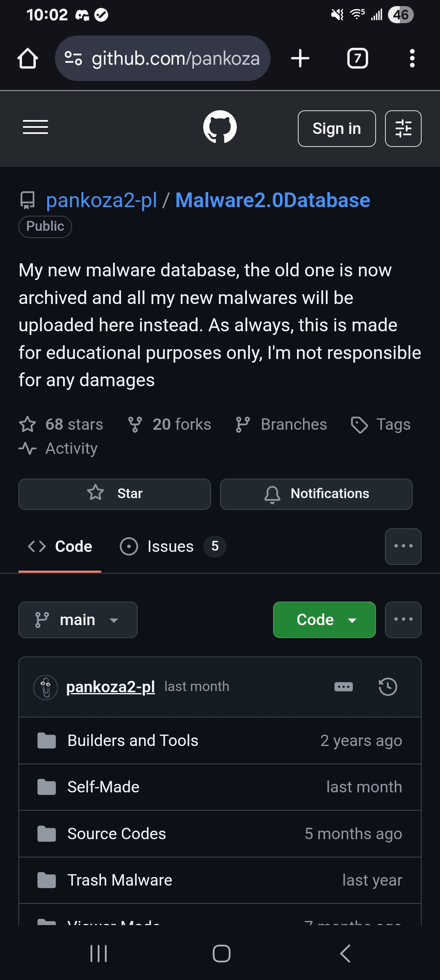Expand the green Code dropdown button
Image resolution: width=440 pixels, height=980 pixels.
324,620
